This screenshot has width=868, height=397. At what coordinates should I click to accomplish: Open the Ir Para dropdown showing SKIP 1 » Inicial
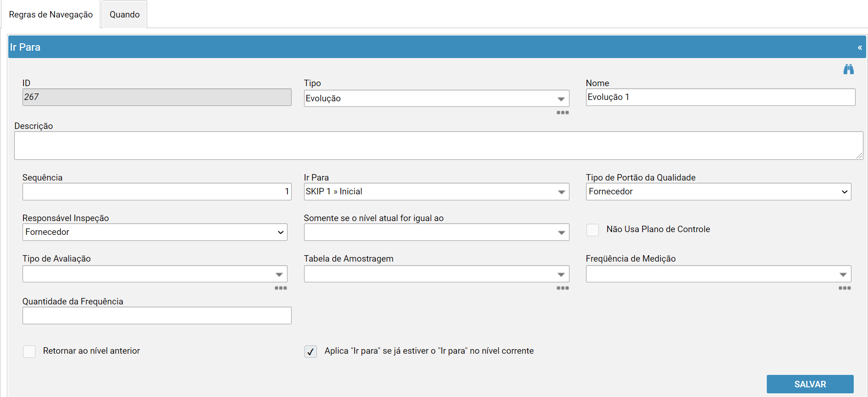436,192
